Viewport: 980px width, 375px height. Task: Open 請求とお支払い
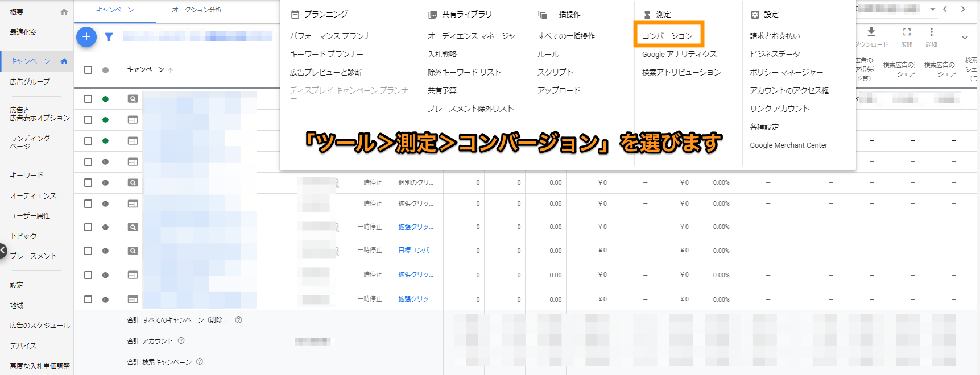pyautogui.click(x=775, y=36)
